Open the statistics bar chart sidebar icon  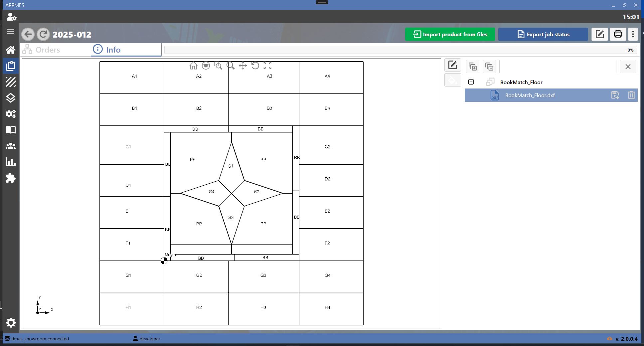click(x=11, y=162)
